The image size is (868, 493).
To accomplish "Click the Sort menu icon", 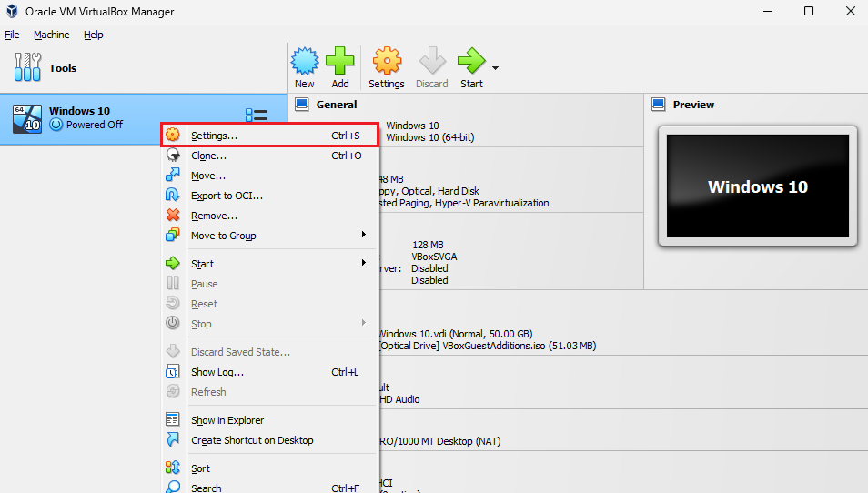I will [173, 468].
